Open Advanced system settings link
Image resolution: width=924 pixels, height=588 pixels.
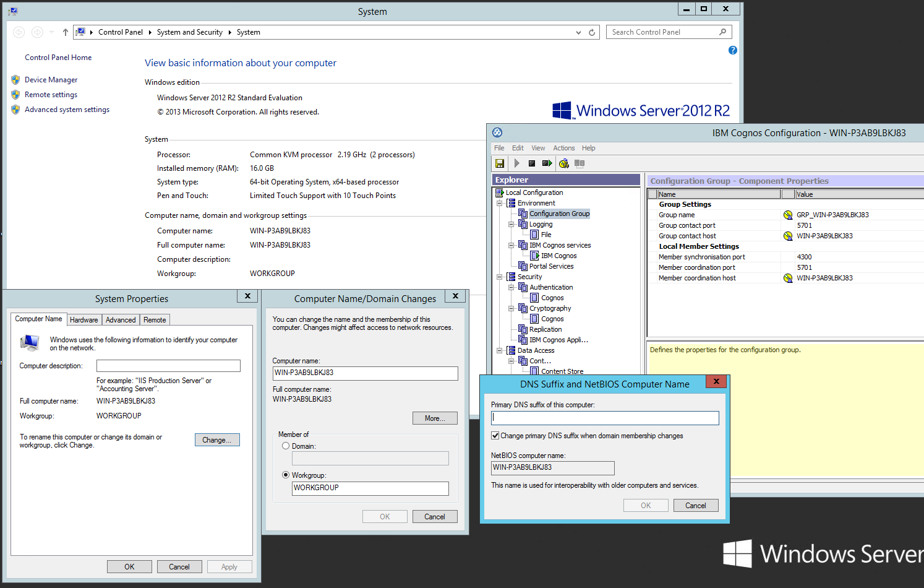tap(67, 110)
